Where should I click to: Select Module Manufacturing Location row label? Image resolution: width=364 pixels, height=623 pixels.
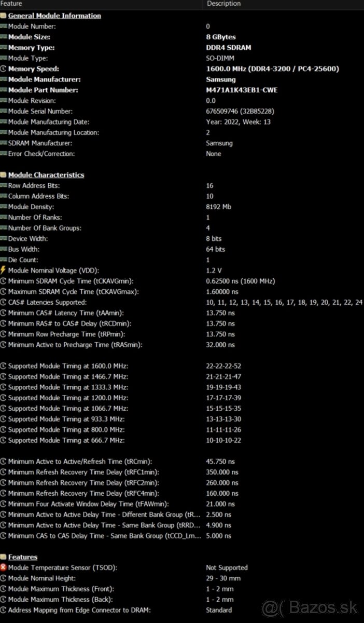(53, 132)
